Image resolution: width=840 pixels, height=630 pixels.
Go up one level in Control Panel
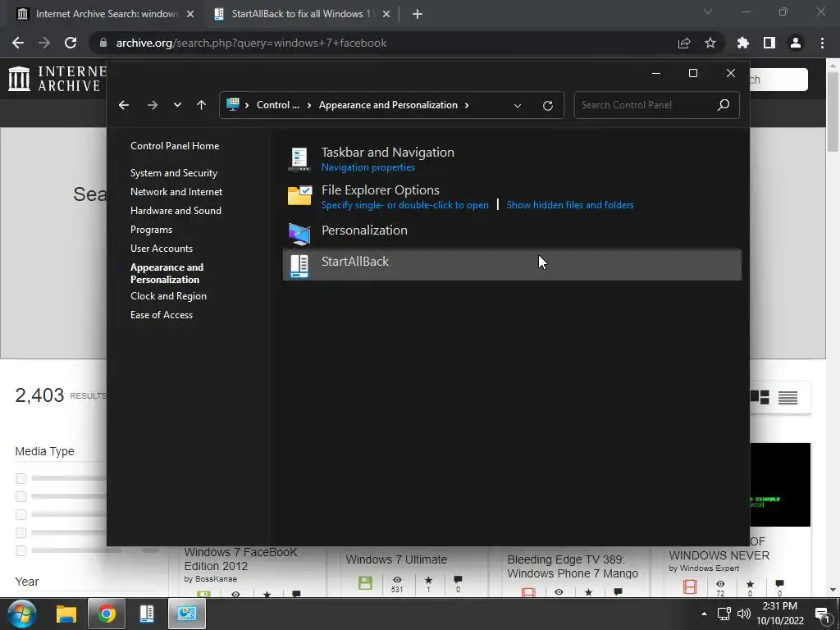[202, 105]
